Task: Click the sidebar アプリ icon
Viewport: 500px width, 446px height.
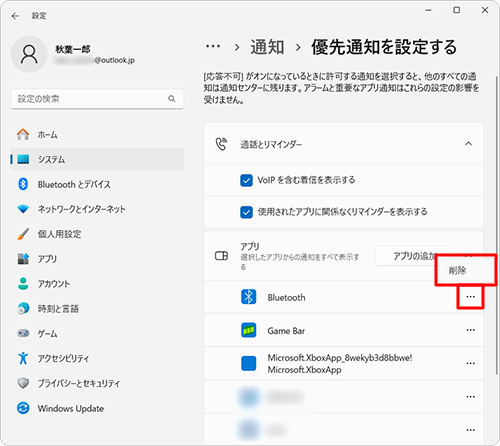Action: pos(23,259)
